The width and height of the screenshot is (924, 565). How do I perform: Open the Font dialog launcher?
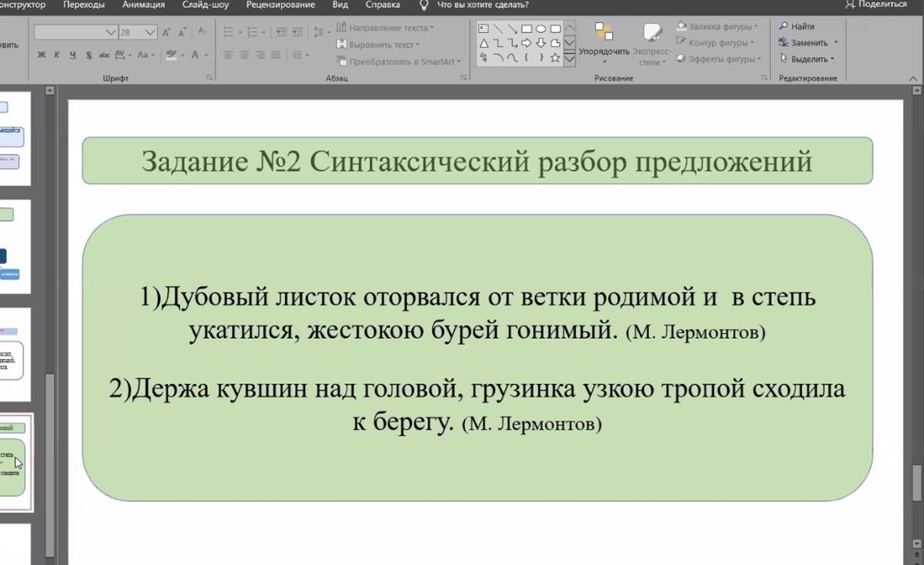coord(209,78)
